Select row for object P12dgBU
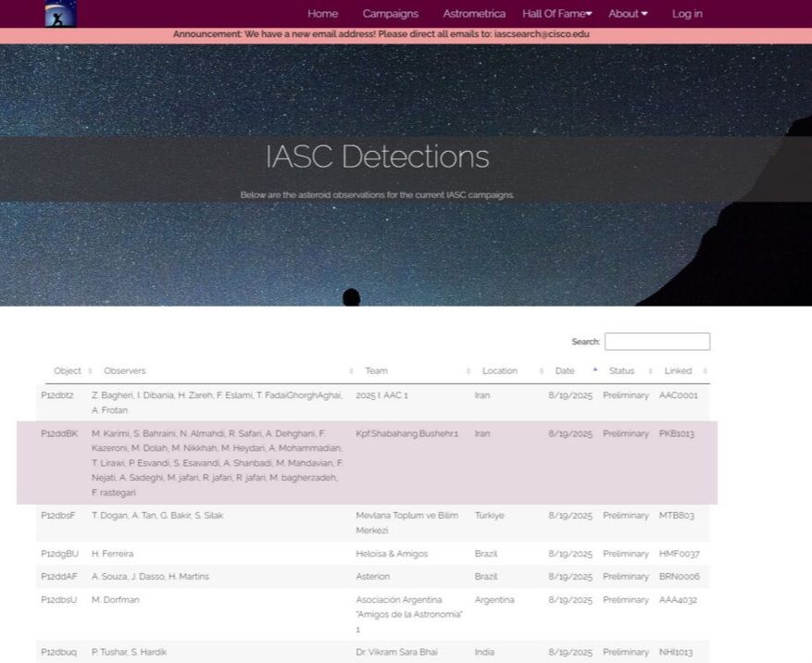Image resolution: width=812 pixels, height=663 pixels. [373, 554]
